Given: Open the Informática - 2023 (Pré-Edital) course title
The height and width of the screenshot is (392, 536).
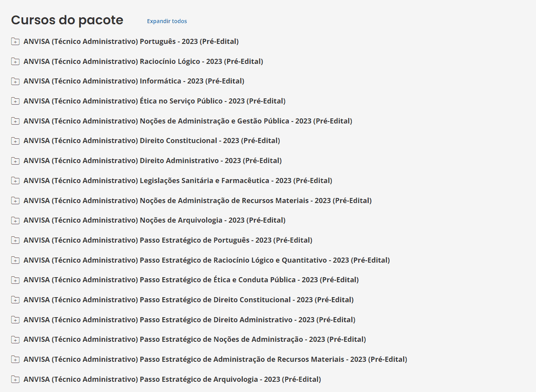Looking at the screenshot, I should click(134, 81).
